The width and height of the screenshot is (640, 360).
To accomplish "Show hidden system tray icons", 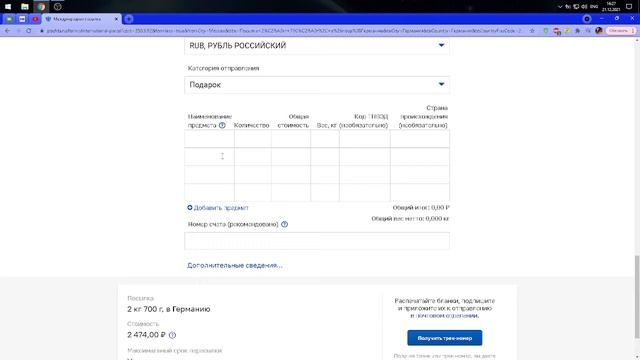I will (x=560, y=7).
